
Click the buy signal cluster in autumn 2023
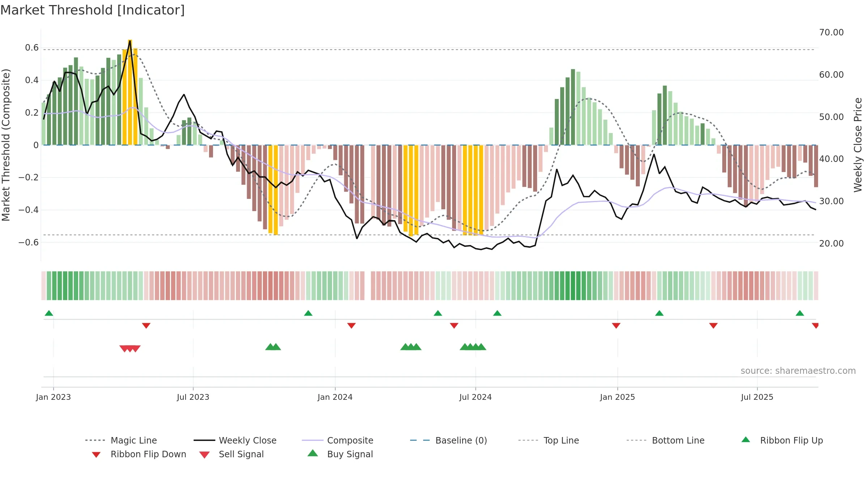click(273, 347)
